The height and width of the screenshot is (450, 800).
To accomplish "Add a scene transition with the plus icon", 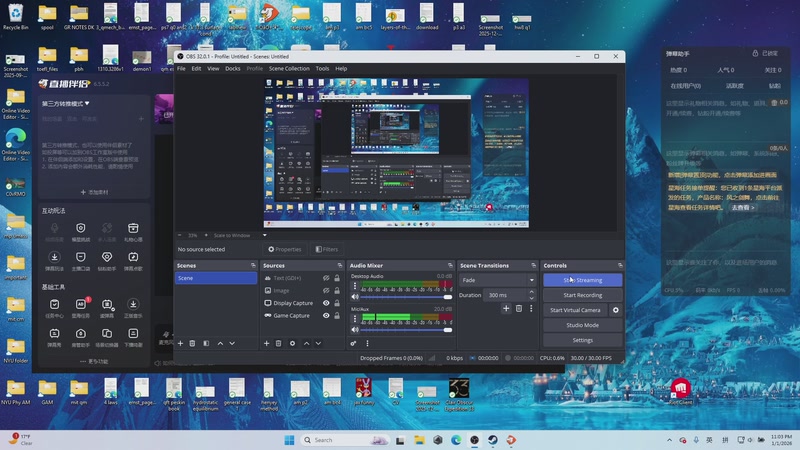I will tap(506, 308).
